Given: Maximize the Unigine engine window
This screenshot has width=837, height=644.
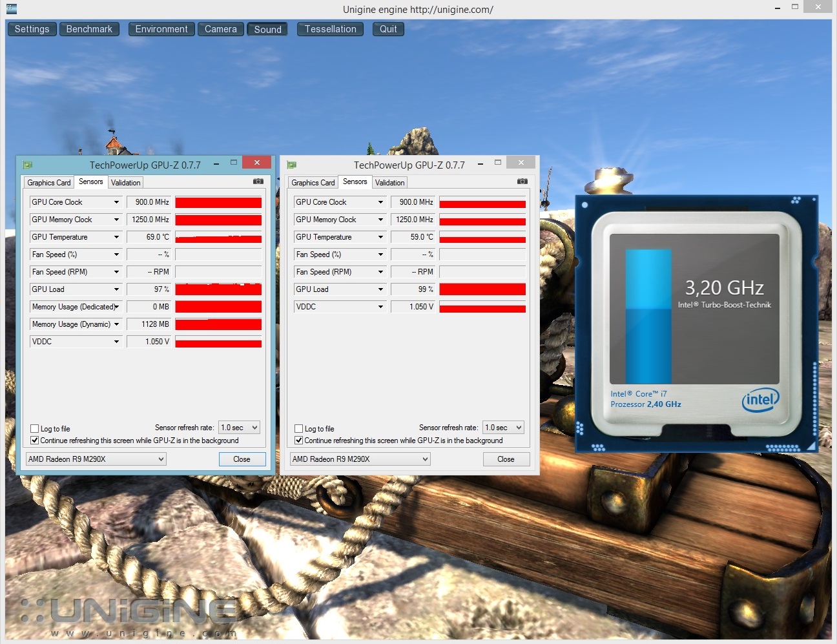Looking at the screenshot, I should click(x=795, y=7).
